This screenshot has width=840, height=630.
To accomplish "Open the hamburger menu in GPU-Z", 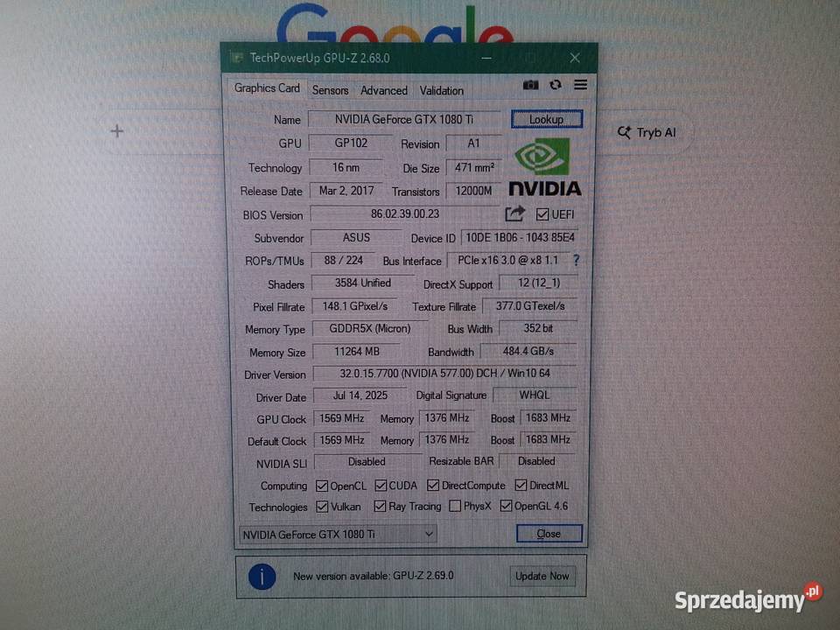I will (x=580, y=85).
